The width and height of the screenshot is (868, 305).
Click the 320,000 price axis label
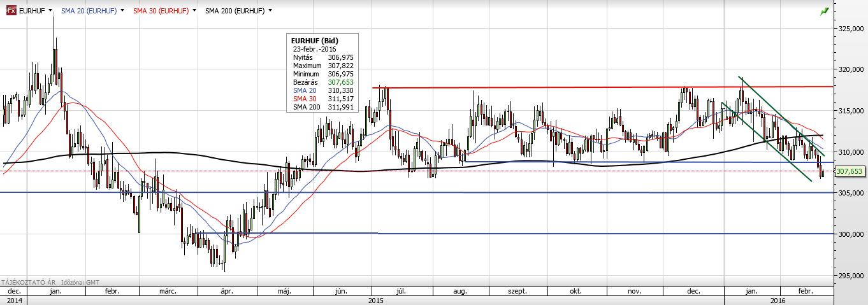tap(851, 70)
